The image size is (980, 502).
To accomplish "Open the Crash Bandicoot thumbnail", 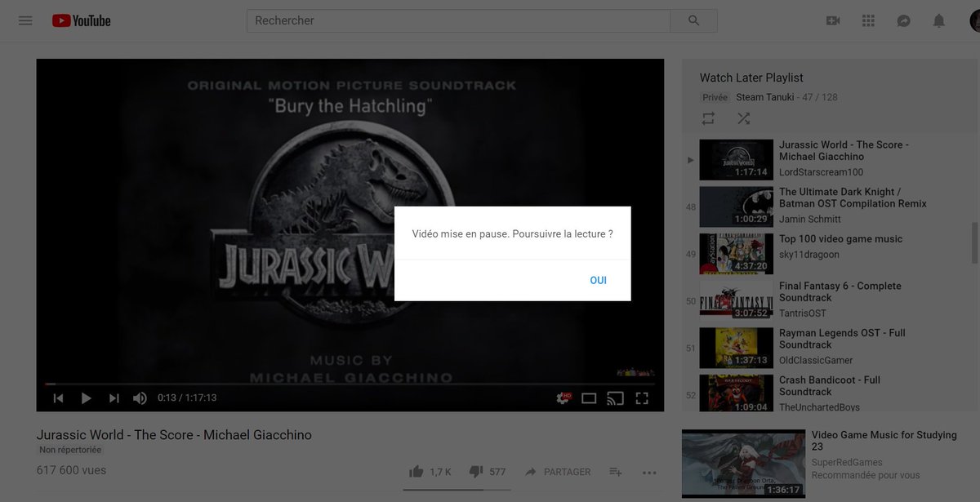I will [x=737, y=394].
